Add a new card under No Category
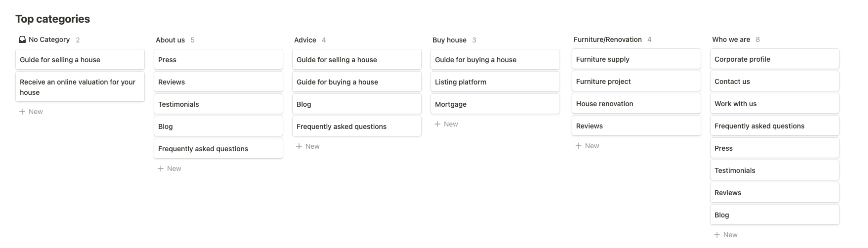Viewport: 868px width, 248px height. point(31,112)
